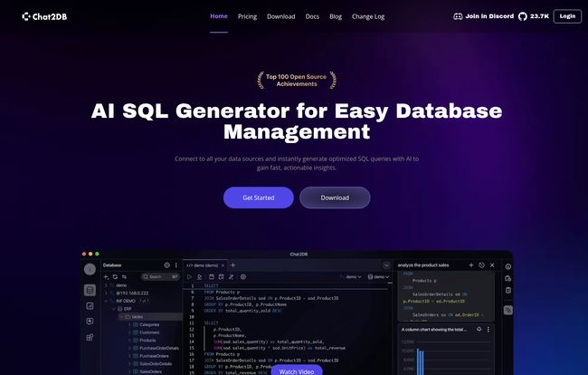Click the Login button
This screenshot has width=588, height=375.
(567, 16)
